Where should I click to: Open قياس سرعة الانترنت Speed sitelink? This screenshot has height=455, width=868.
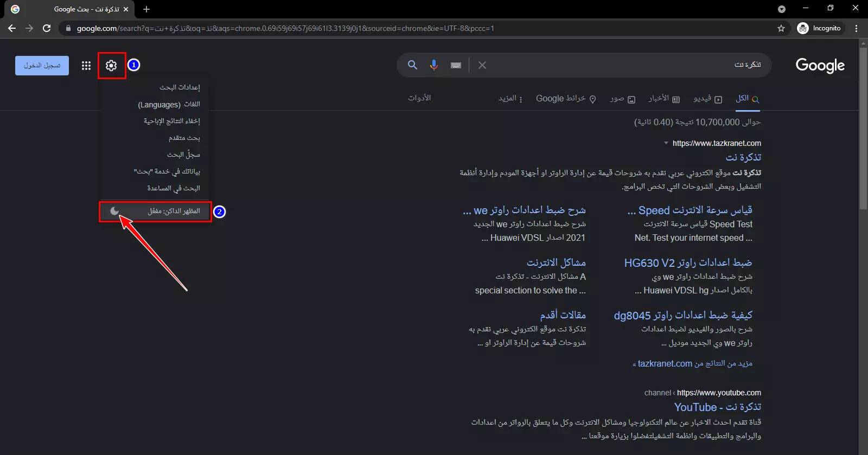(x=690, y=210)
